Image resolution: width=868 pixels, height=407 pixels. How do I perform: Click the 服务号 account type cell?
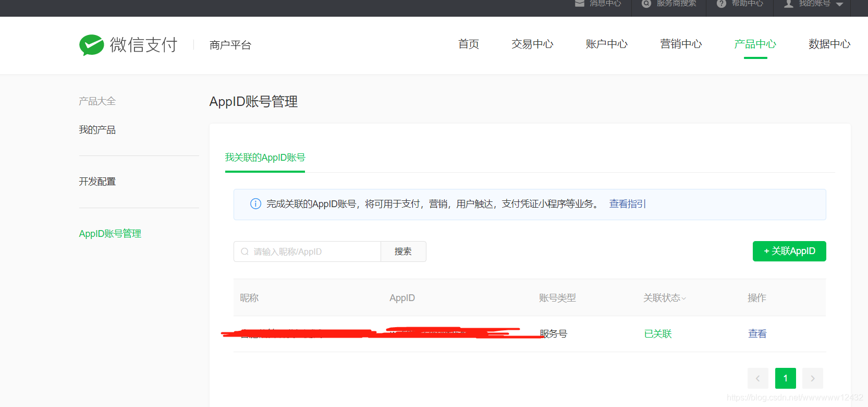click(554, 334)
